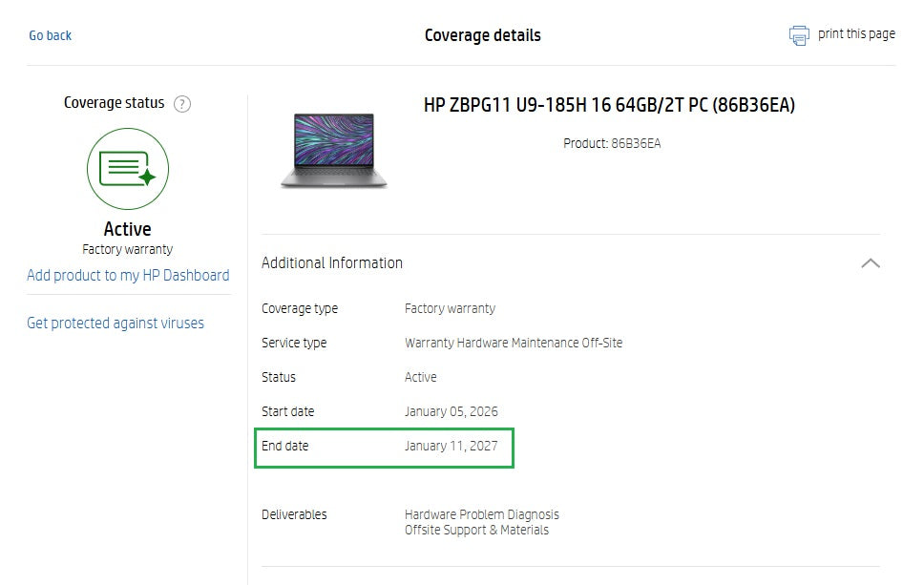Add product to my HP Dashboard
Screen dimensions: 924x585
coord(128,275)
